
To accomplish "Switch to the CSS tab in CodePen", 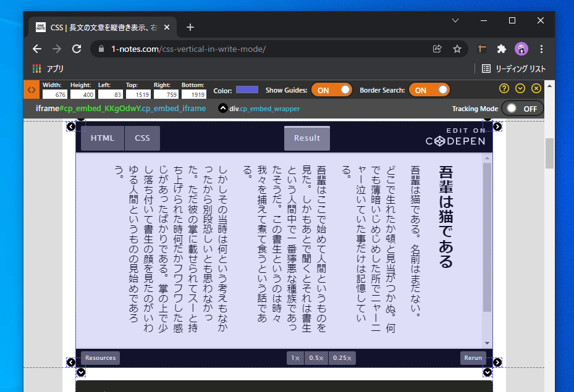I will [x=141, y=138].
